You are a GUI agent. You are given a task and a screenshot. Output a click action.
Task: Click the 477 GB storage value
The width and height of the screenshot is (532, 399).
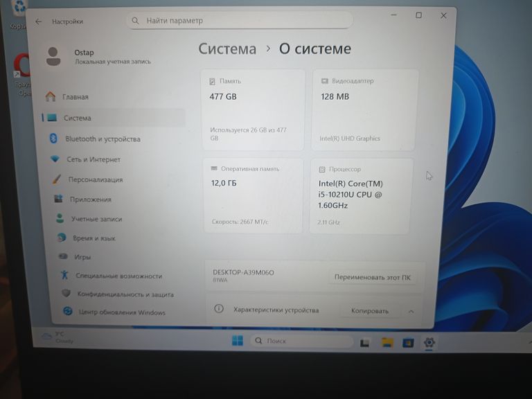pos(223,97)
